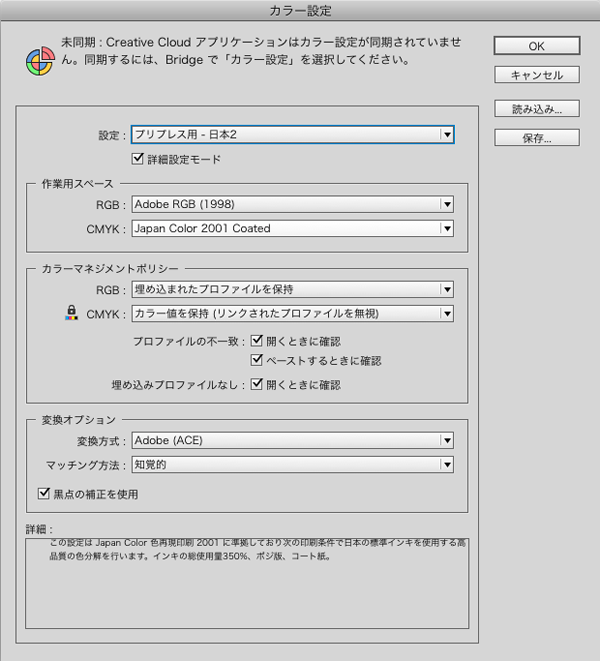Open the 読み込み... load button

tap(537, 109)
